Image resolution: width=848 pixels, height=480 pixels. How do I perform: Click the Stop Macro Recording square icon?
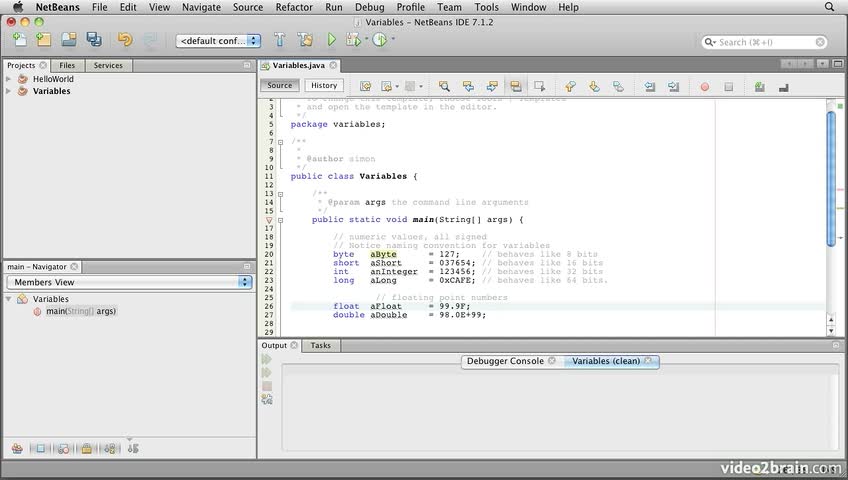(728, 86)
